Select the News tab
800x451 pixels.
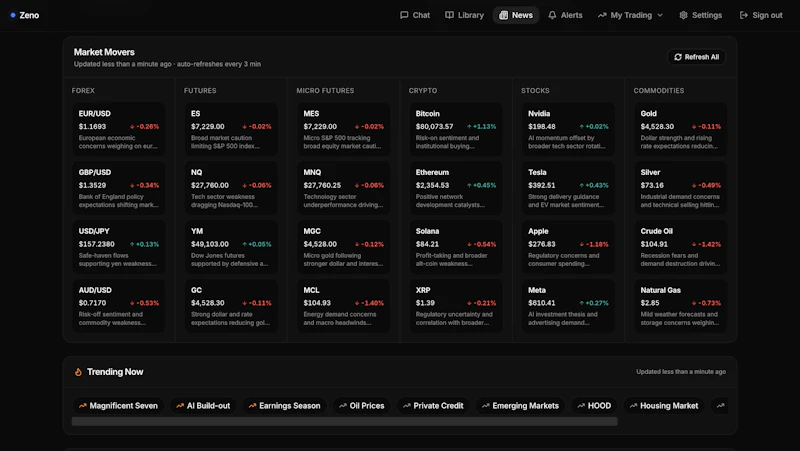[x=516, y=15]
